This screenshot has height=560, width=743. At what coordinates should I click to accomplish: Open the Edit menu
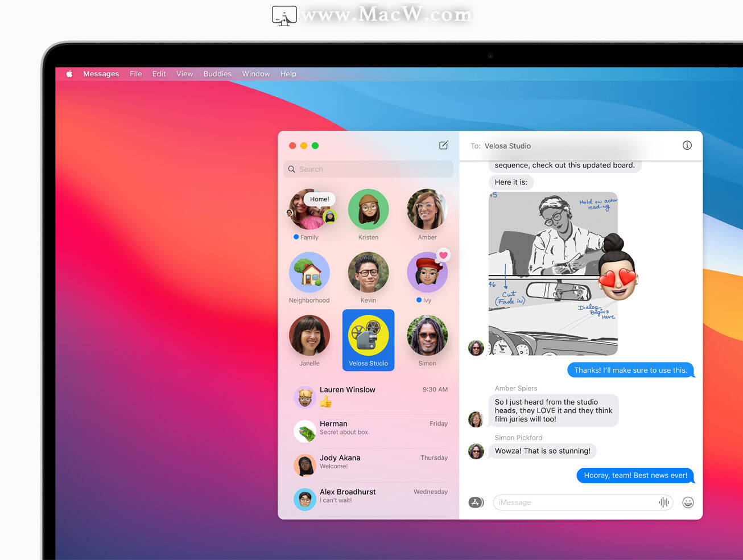tap(159, 74)
